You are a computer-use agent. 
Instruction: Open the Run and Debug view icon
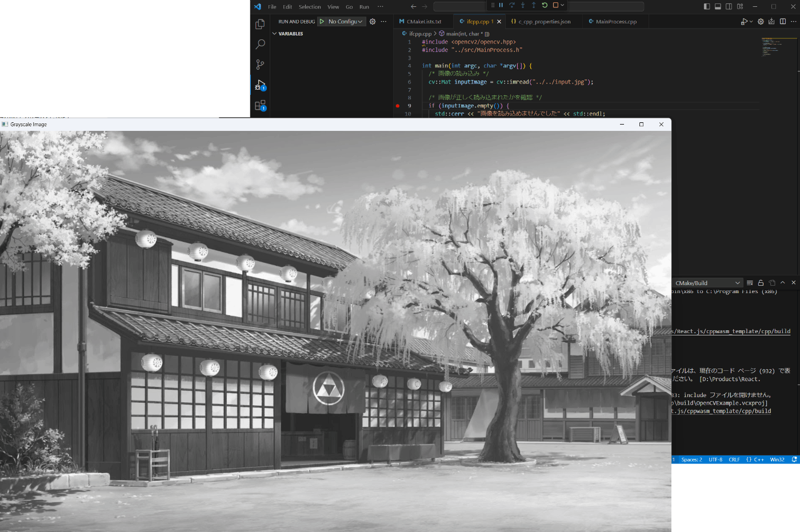pyautogui.click(x=260, y=85)
